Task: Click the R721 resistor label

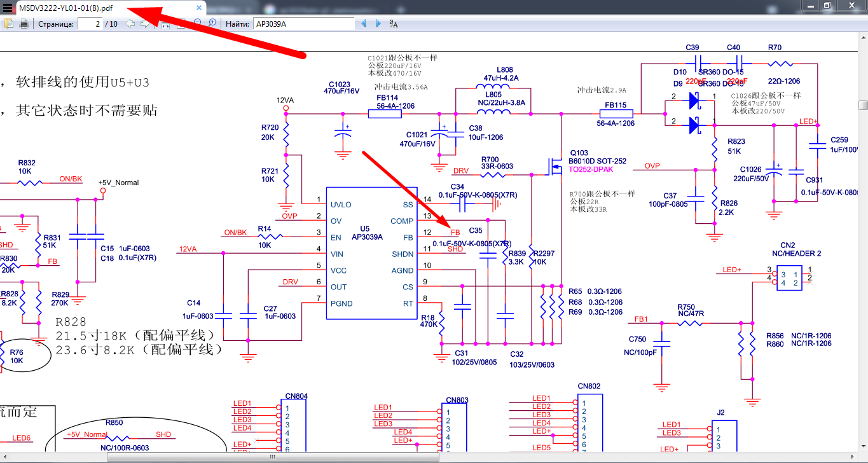Action: (270, 171)
